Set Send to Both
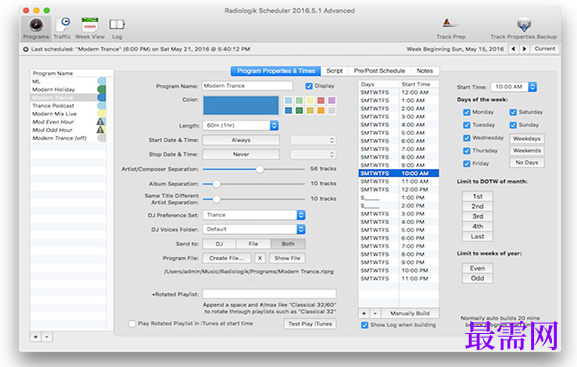The width and height of the screenshot is (577, 367). point(288,244)
